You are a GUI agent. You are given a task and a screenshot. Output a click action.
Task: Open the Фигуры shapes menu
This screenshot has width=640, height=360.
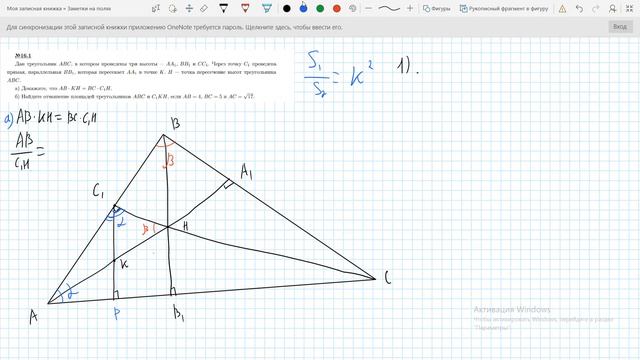point(436,8)
